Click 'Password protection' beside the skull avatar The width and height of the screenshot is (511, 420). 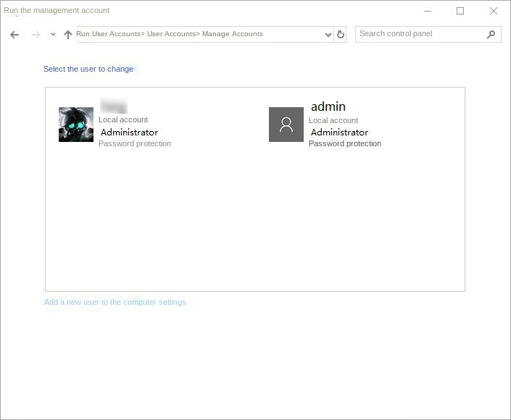point(135,143)
